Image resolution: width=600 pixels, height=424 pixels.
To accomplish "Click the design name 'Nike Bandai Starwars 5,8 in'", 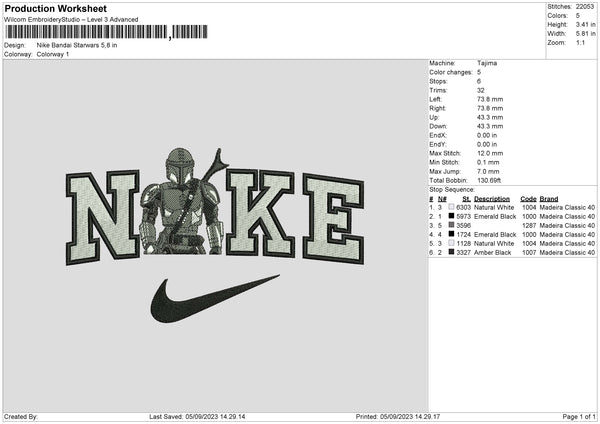I will coord(77,45).
